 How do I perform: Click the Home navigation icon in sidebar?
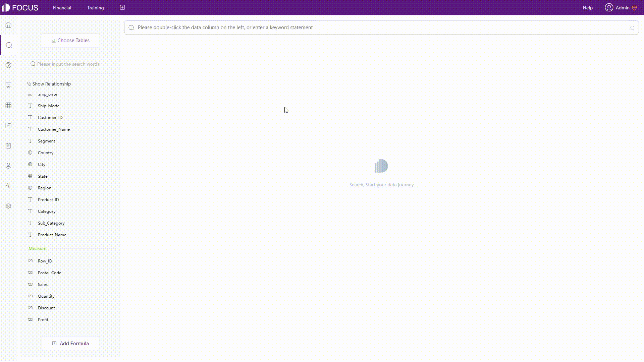tap(8, 25)
